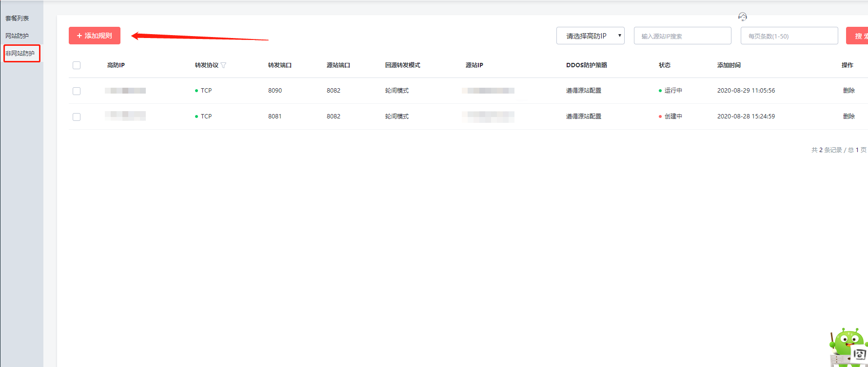Click the 8090 forwarding port cell

[x=275, y=91]
